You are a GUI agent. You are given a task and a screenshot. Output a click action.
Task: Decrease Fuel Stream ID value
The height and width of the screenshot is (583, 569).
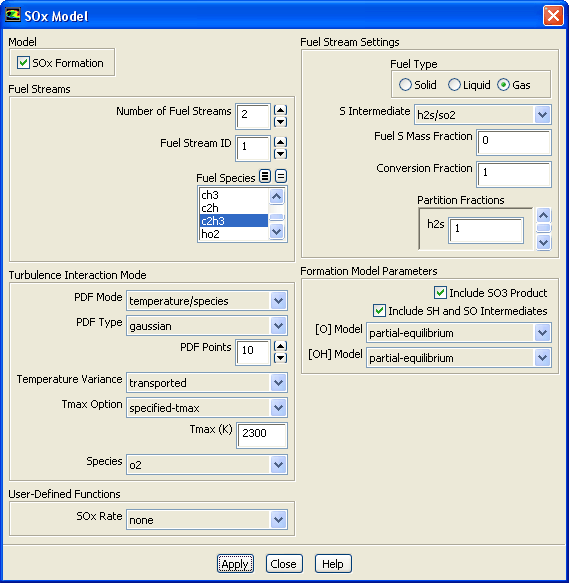pyautogui.click(x=280, y=154)
